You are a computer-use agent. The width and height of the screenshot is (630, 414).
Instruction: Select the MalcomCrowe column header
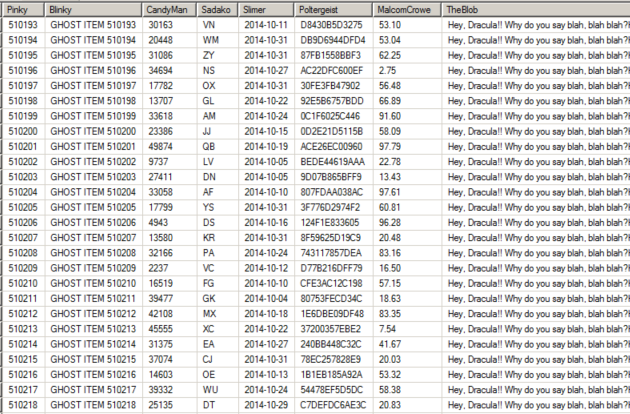[x=407, y=10]
